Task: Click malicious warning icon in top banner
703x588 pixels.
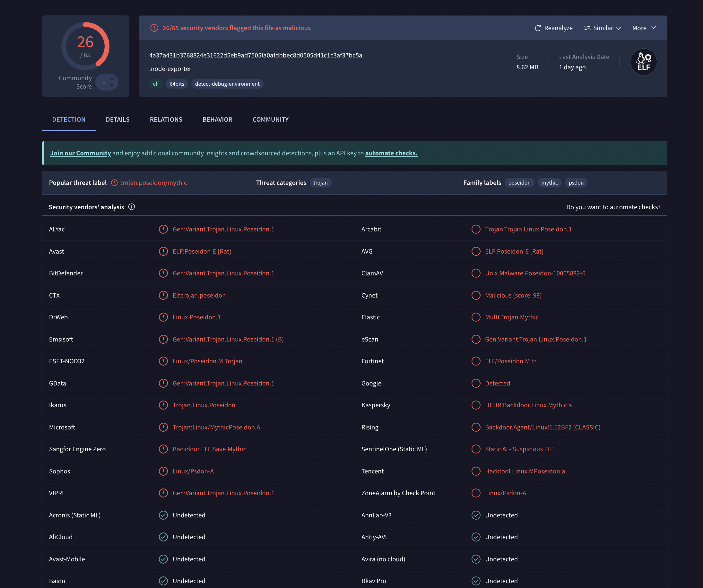Action: coord(154,28)
